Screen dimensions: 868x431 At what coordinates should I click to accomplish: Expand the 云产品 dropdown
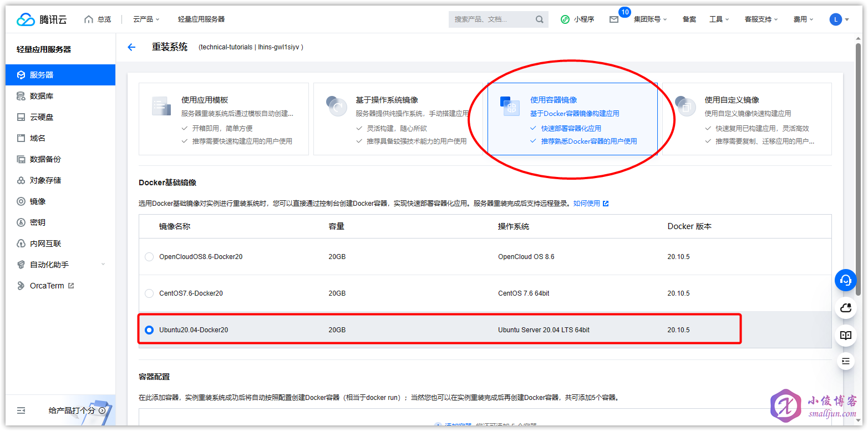pyautogui.click(x=146, y=19)
